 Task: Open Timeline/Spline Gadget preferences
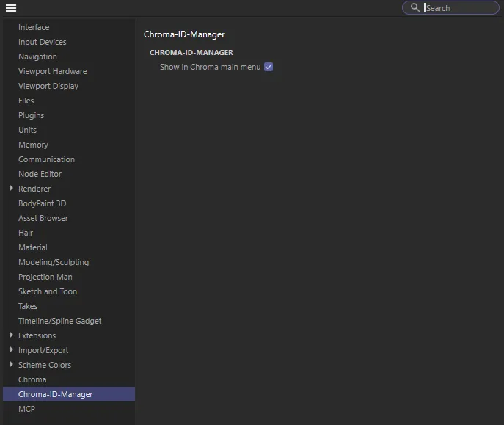pos(59,321)
